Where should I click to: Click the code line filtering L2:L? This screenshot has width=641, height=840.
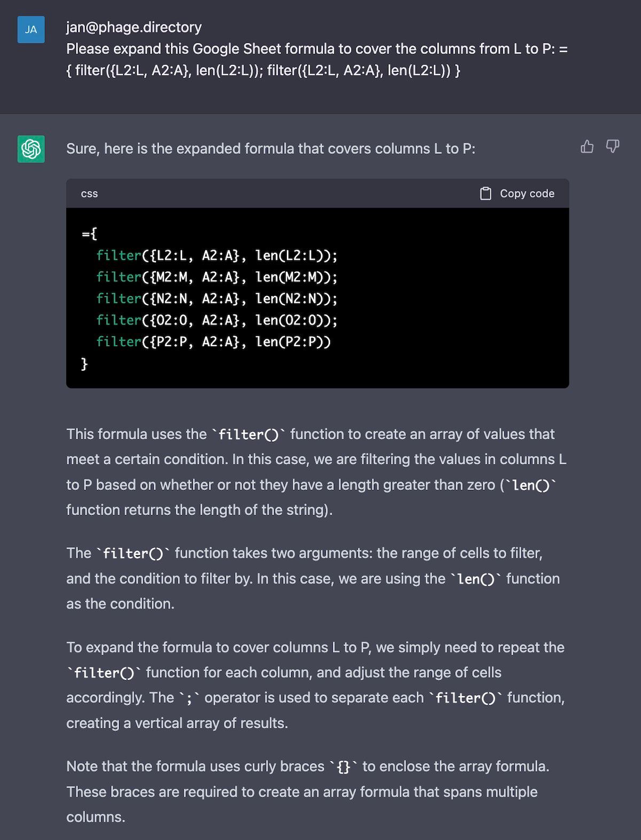pyautogui.click(x=217, y=255)
